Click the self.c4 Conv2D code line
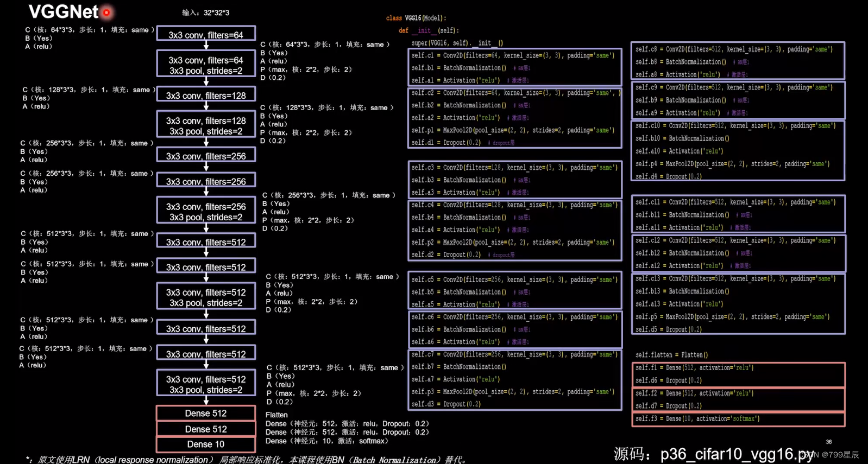 (514, 205)
